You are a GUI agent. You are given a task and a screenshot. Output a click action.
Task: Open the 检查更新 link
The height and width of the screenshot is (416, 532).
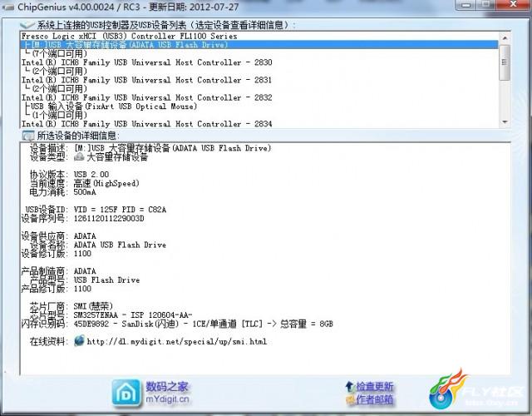375,386
